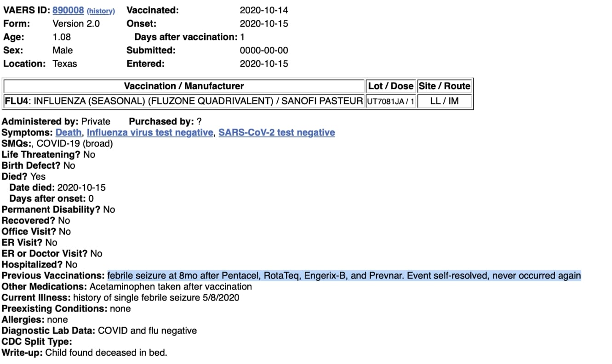The image size is (612, 364).
Task: Click the Other Medications Acetaminophen line
Action: pos(127,287)
